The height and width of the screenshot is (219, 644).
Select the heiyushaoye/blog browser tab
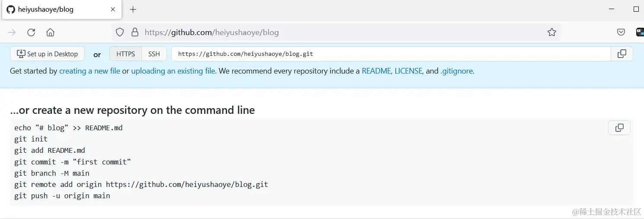61,10
